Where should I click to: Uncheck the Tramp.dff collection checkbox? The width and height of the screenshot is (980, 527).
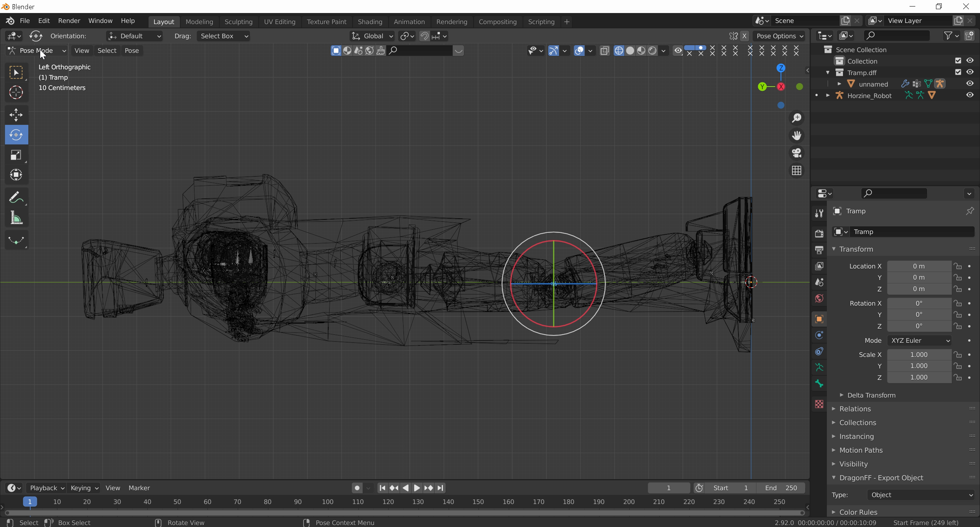958,72
